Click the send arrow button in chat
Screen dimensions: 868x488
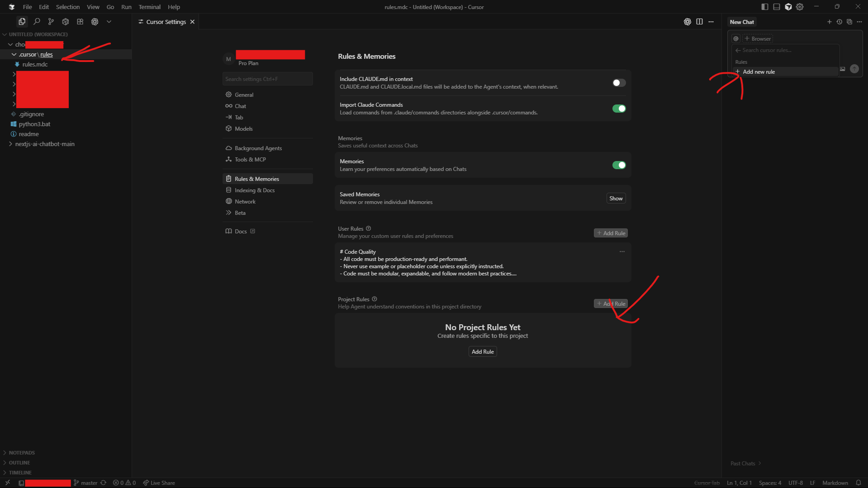[x=854, y=69]
